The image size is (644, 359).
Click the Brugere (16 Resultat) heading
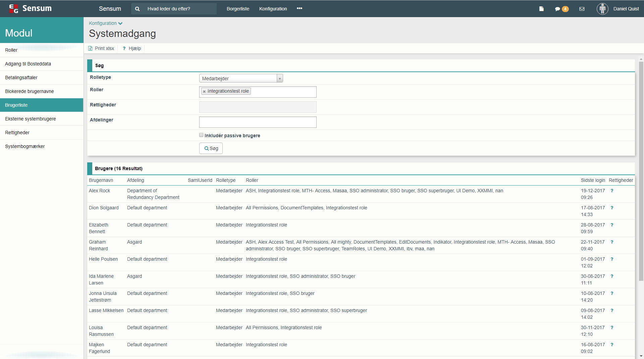pos(119,168)
